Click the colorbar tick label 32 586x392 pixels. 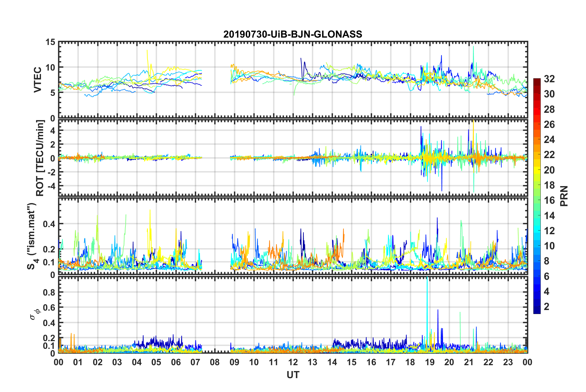click(x=549, y=79)
